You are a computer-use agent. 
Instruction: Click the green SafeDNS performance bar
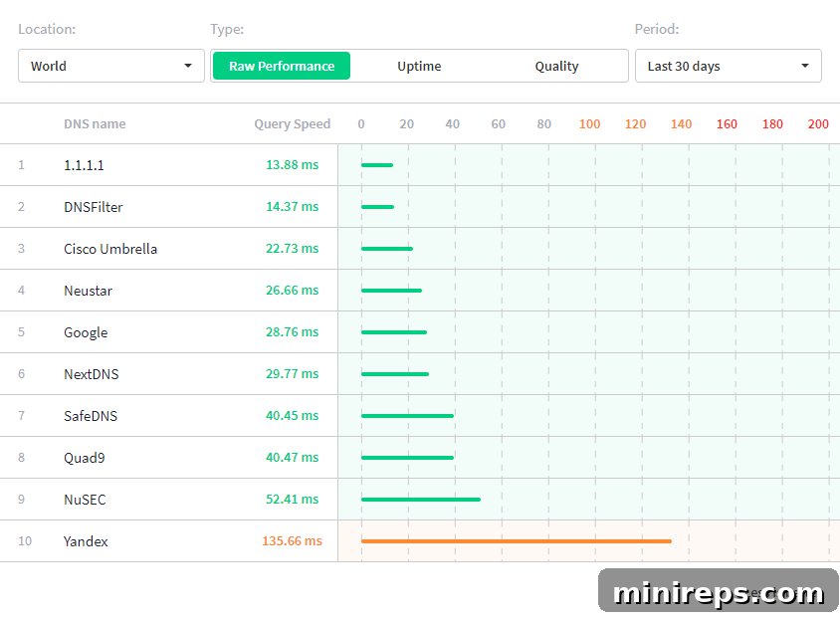point(407,416)
